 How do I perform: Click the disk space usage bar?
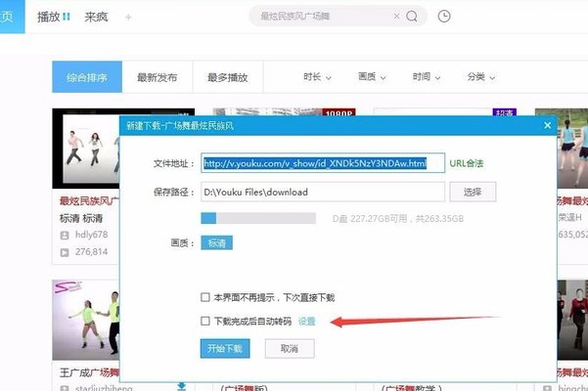tap(258, 218)
